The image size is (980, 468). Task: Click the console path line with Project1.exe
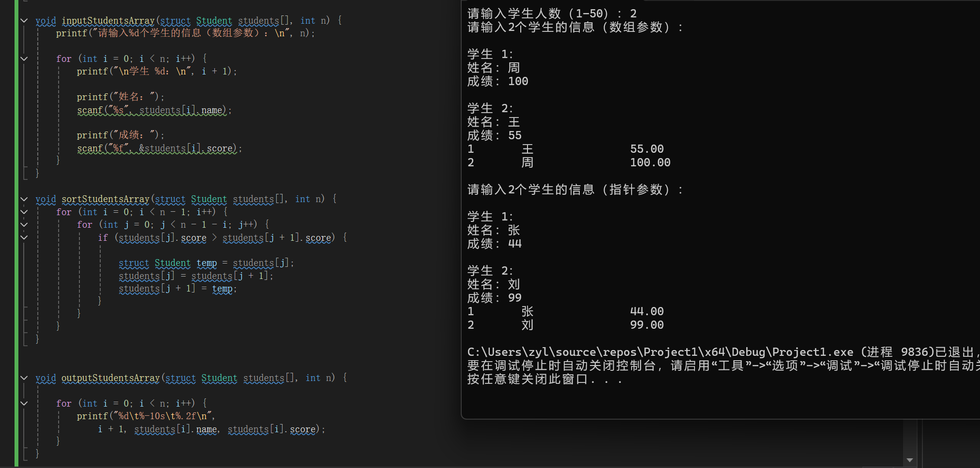tap(723, 352)
